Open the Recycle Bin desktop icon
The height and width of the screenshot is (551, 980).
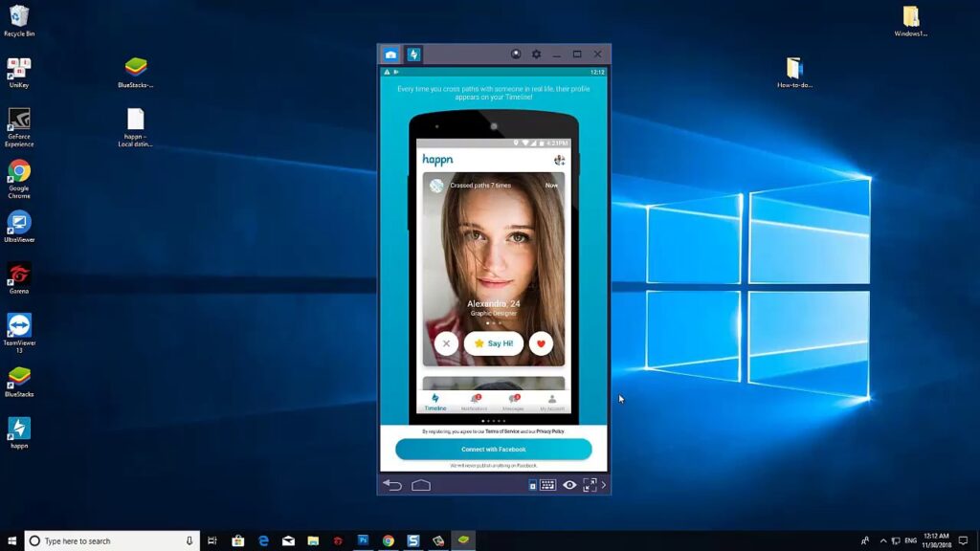[19, 21]
